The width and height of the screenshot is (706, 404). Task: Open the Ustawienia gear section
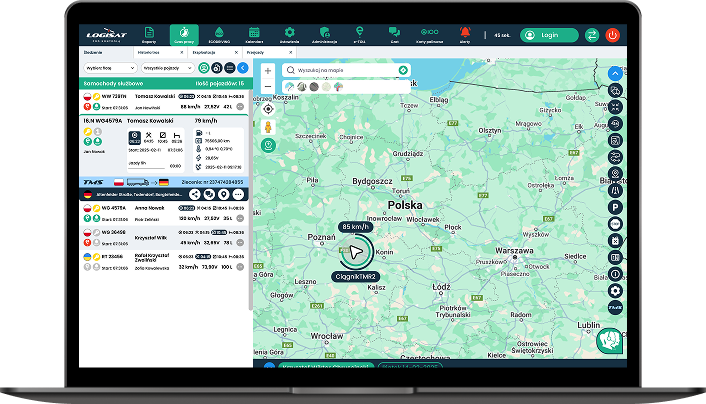click(289, 35)
